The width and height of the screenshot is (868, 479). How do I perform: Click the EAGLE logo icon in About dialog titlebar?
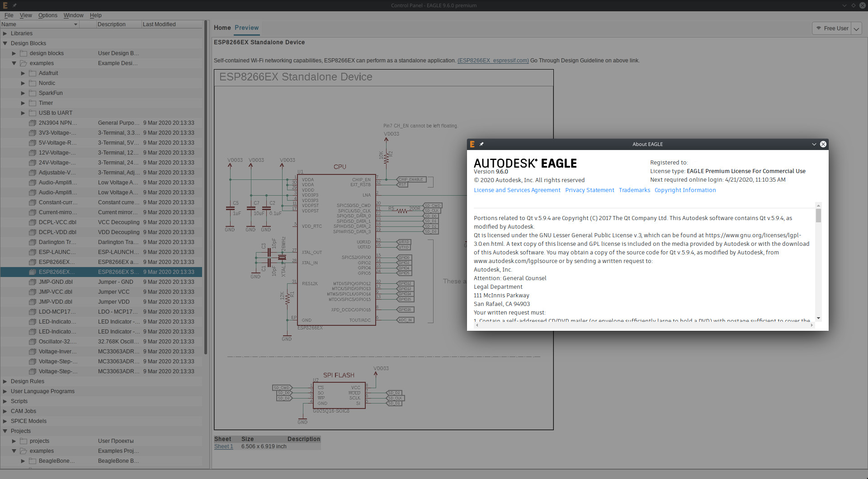[472, 144]
